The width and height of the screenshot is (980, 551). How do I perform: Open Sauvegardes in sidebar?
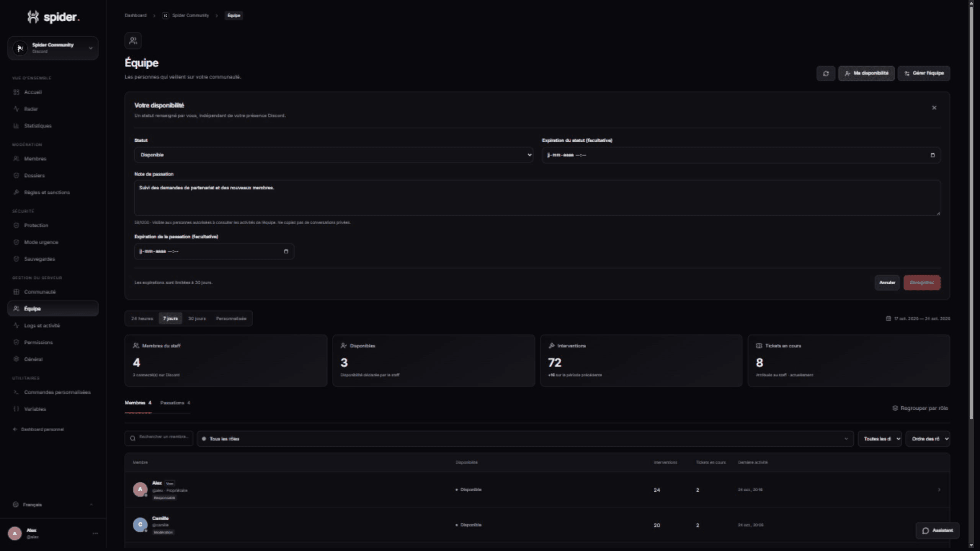[53, 259]
